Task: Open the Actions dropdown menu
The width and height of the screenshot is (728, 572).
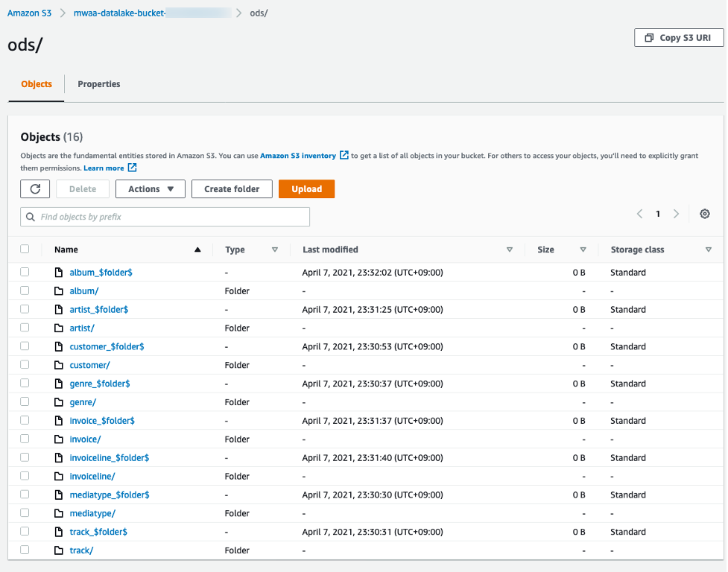Action: [150, 189]
